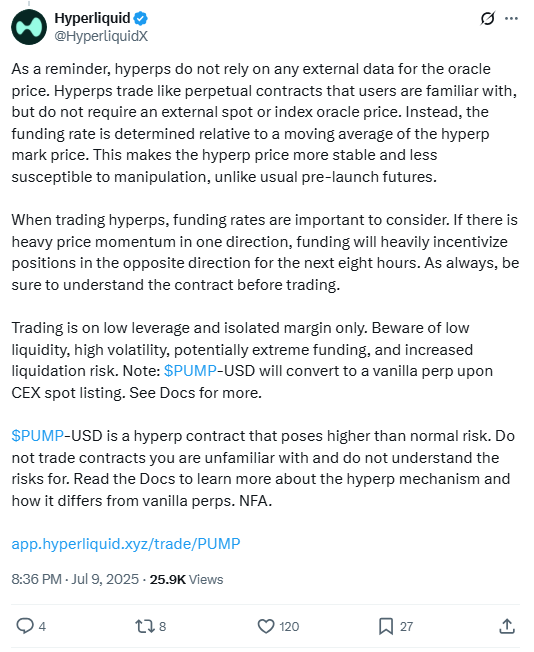Click the blue verified badge
The width and height of the screenshot is (534, 652).
pos(141,18)
